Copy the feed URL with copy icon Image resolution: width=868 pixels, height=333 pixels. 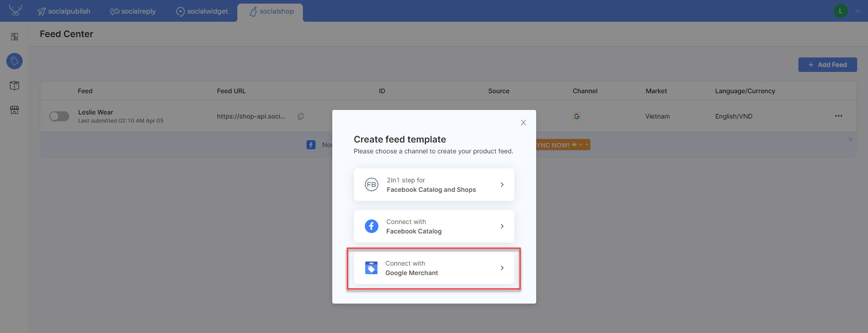pyautogui.click(x=301, y=116)
